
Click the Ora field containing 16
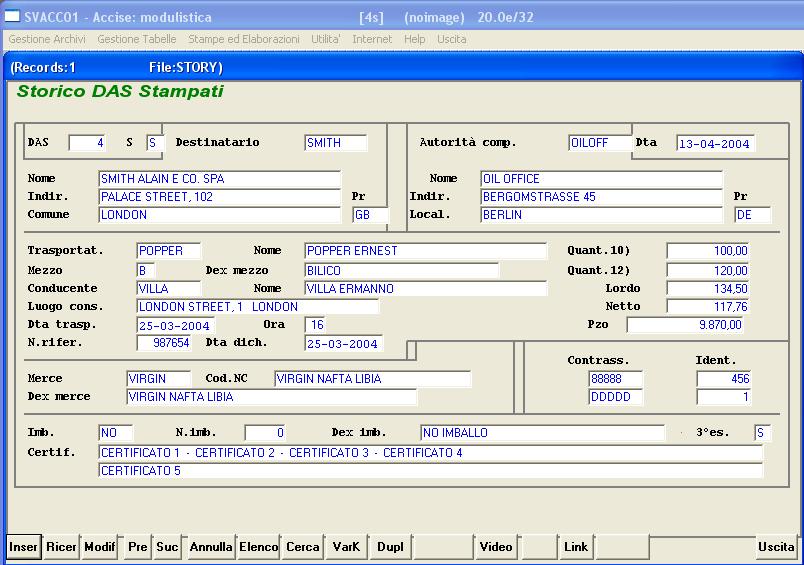click(315, 325)
